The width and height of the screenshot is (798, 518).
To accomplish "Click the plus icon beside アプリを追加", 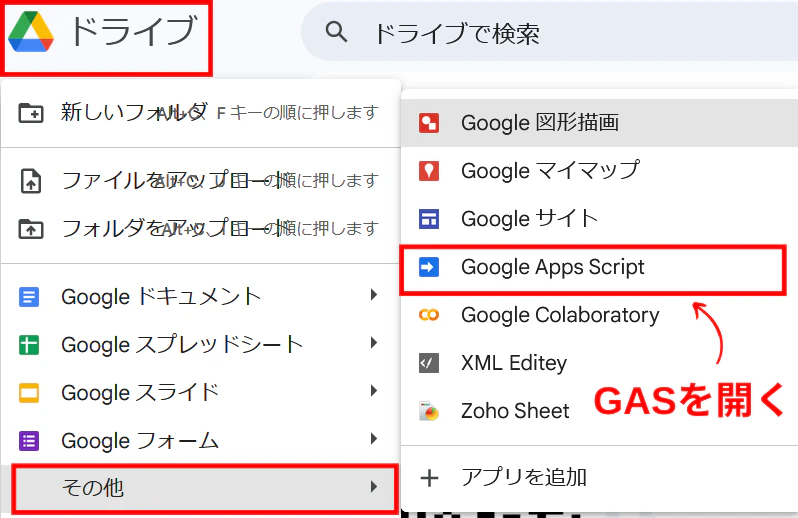I will [430, 478].
